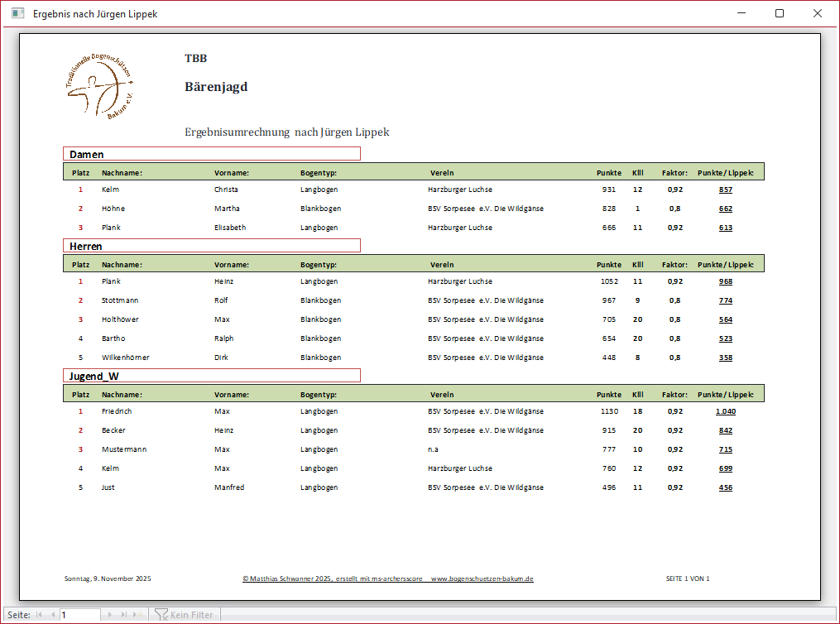
Task: Toggle the Kein Filter filter state
Action: [x=185, y=615]
